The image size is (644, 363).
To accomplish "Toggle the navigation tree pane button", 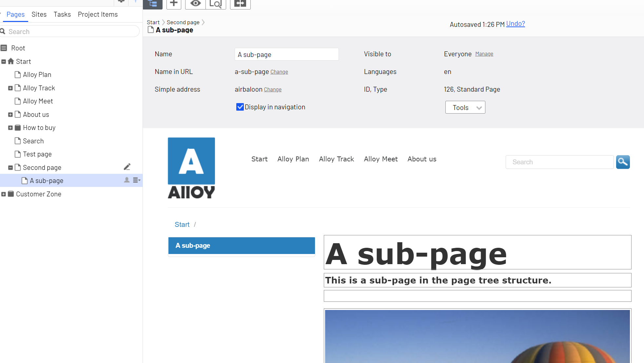I will point(153,4).
